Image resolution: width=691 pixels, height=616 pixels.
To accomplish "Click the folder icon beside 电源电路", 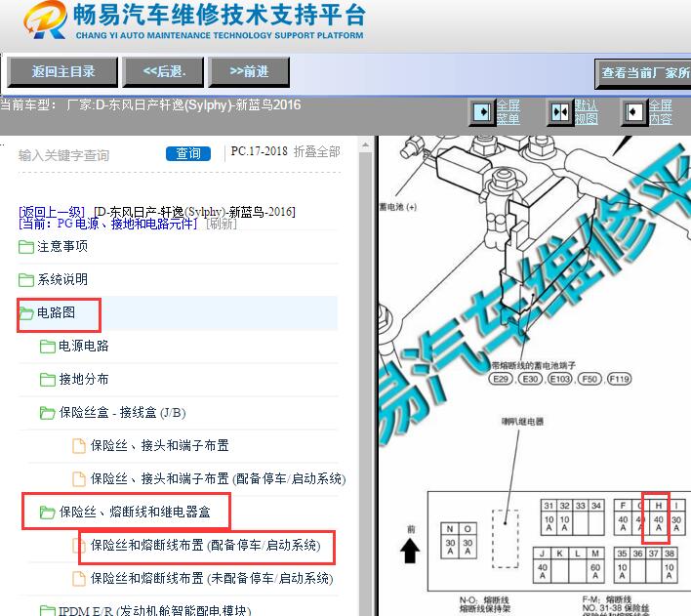I will [x=47, y=347].
